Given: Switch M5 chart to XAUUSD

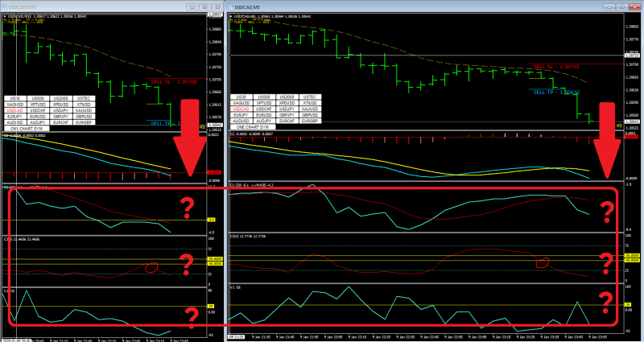Looking at the screenshot, I should tap(310, 109).
